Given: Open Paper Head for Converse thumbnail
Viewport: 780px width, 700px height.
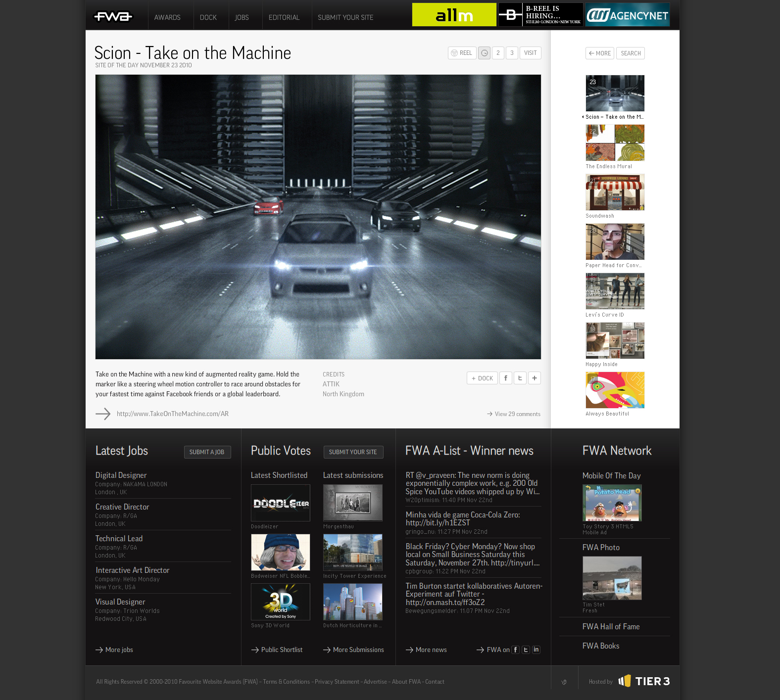Looking at the screenshot, I should [615, 241].
